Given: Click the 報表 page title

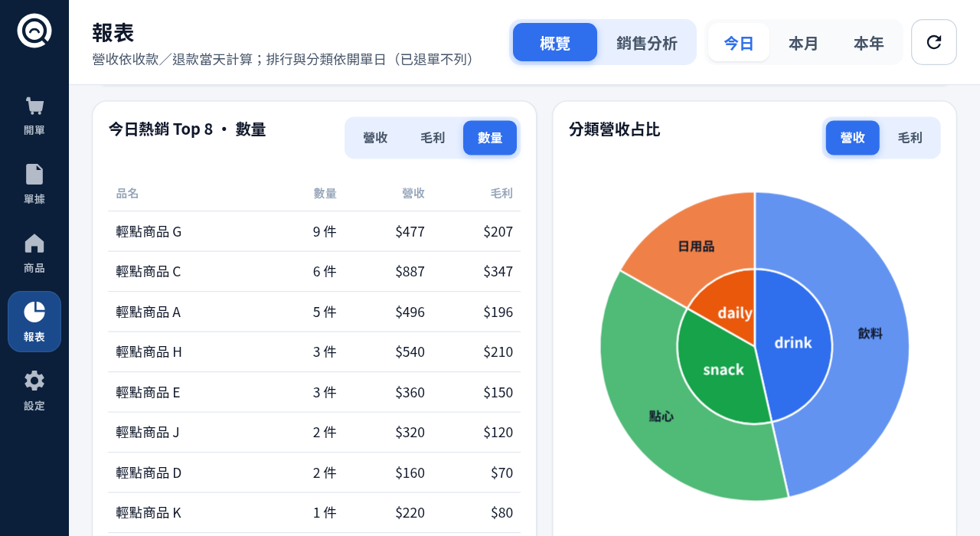Looking at the screenshot, I should coord(113,32).
